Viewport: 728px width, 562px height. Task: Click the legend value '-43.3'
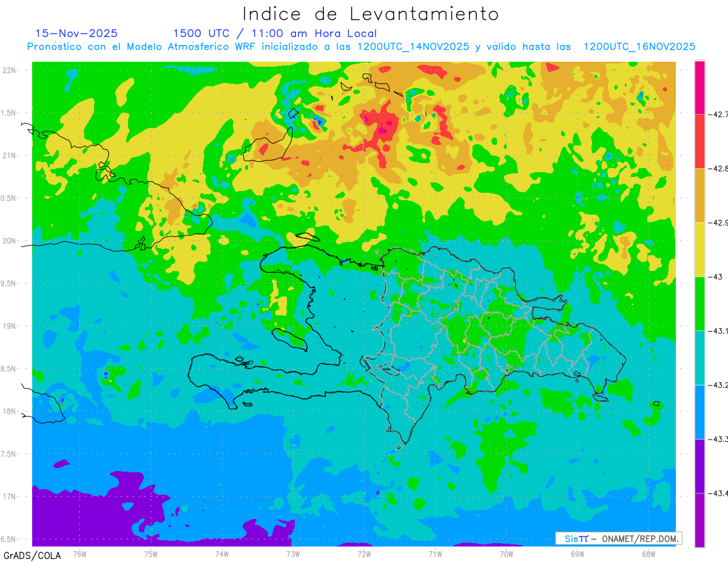718,439
